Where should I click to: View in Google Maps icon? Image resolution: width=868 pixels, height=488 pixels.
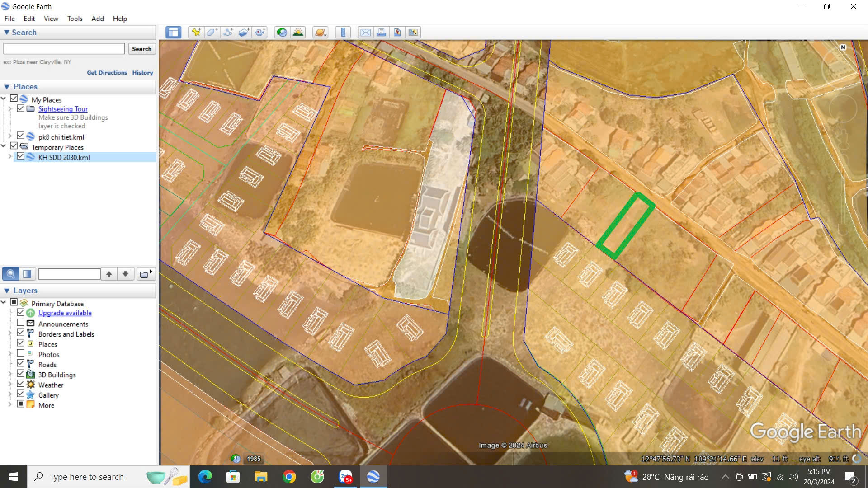[x=413, y=32]
